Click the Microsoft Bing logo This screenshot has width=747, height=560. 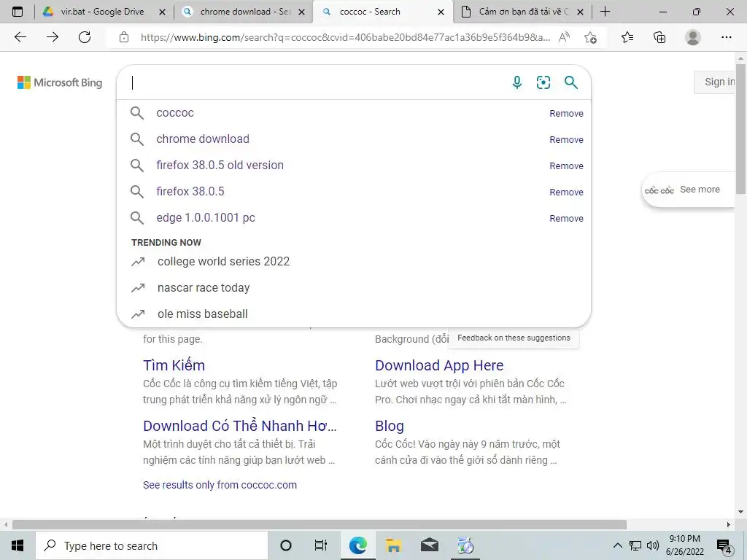[x=60, y=82]
